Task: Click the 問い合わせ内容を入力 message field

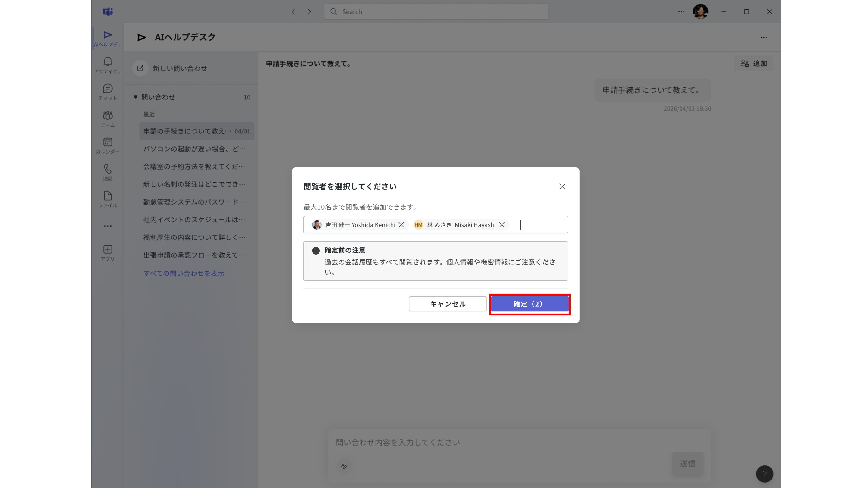Action: tap(519, 442)
